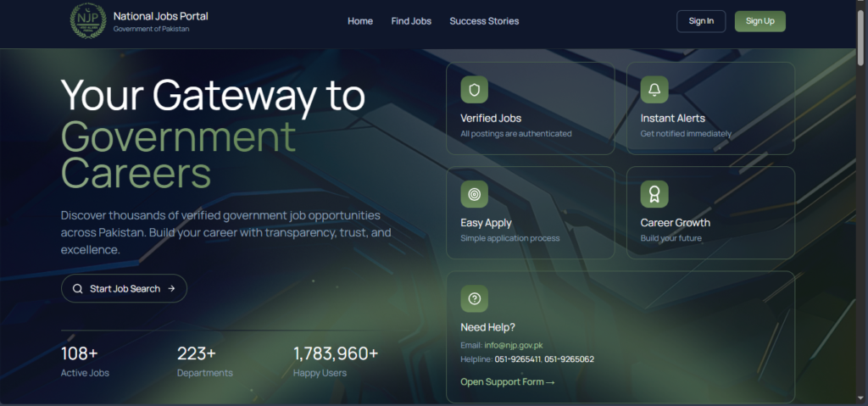Screen dimensions: 868x406
Task: Click the Need Help question mark icon
Action: pos(475,299)
